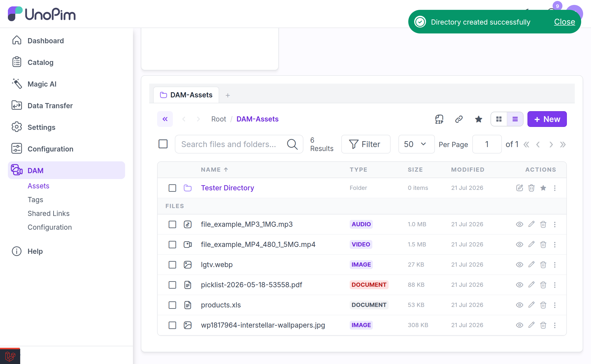
Task: Preview lgtv.webp image
Action: tap(519, 265)
